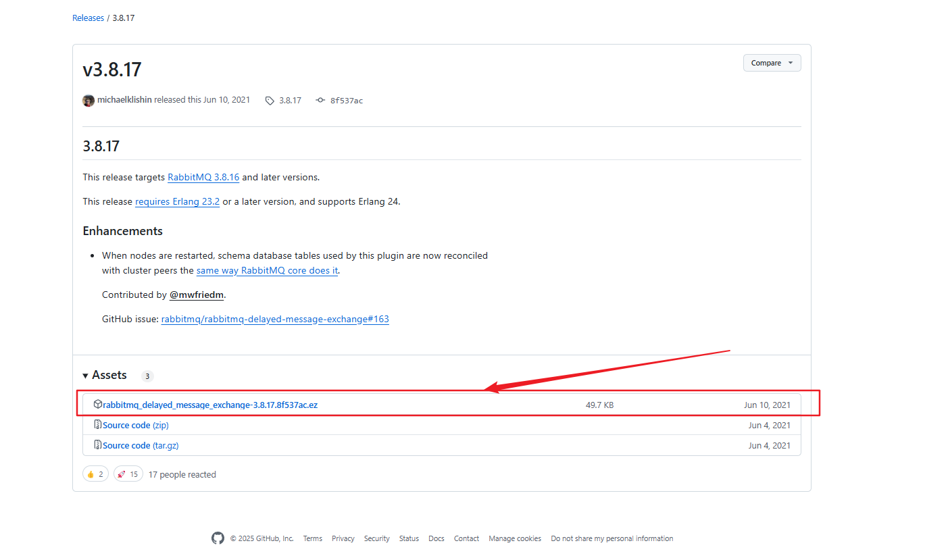Viewport: 948px width, 560px height.
Task: Go to Releases breadcrumb link
Action: (x=88, y=18)
